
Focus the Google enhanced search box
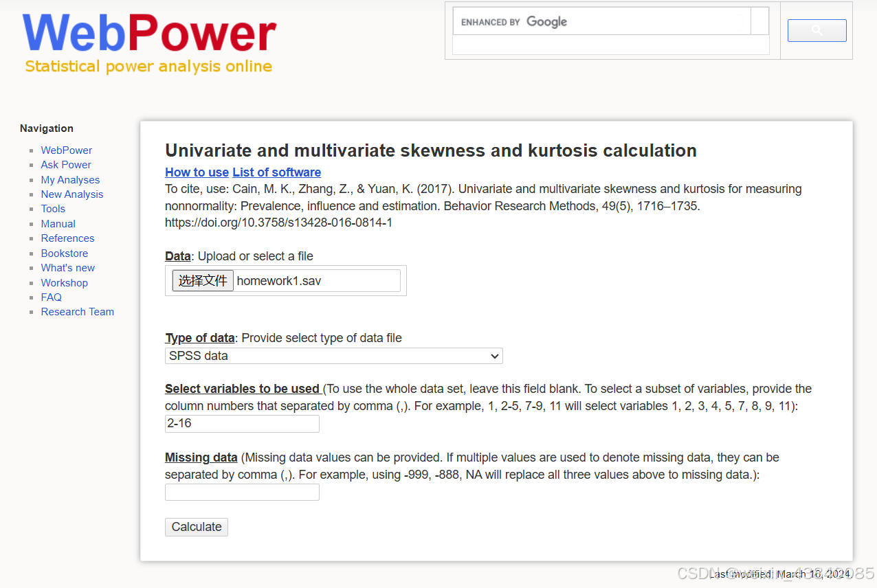[x=601, y=21]
